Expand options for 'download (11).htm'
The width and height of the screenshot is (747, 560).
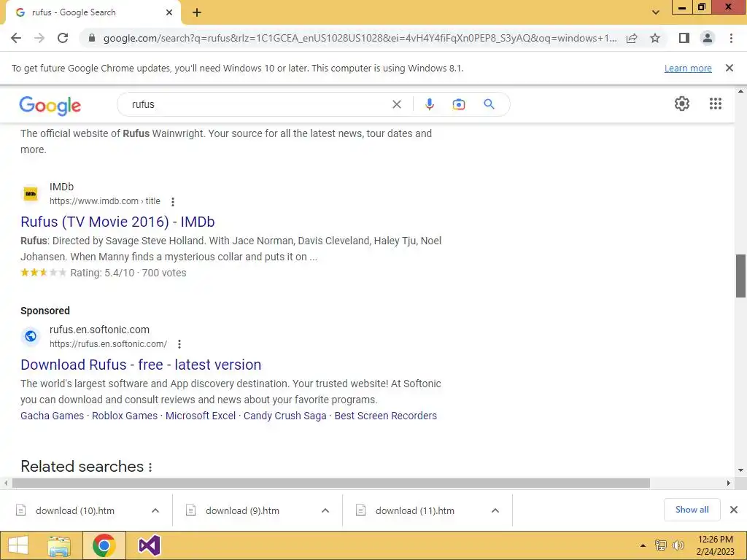(495, 511)
